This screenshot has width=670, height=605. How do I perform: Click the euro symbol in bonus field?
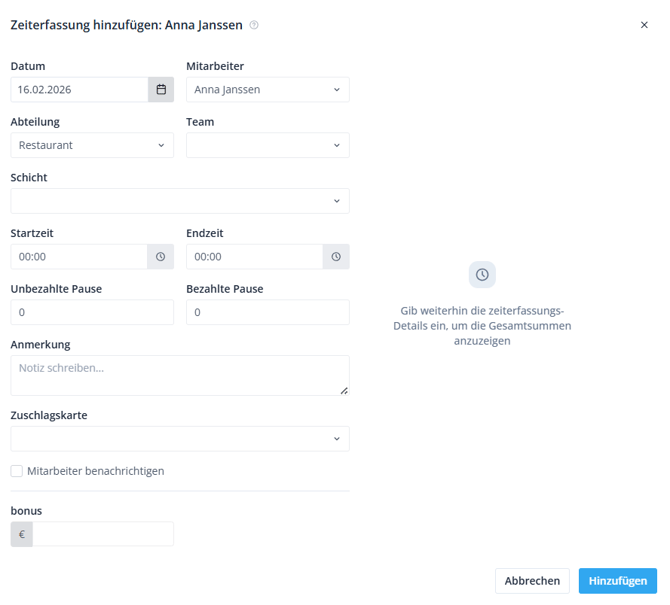(22, 534)
